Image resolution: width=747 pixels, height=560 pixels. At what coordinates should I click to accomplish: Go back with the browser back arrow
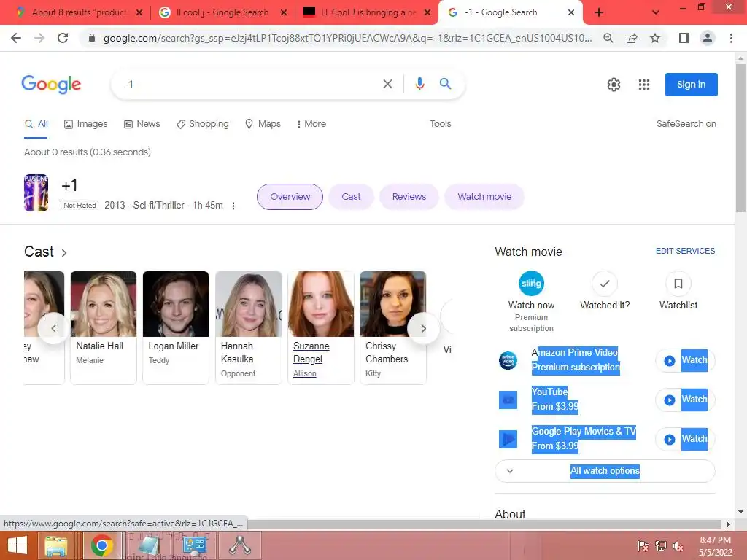(x=16, y=38)
